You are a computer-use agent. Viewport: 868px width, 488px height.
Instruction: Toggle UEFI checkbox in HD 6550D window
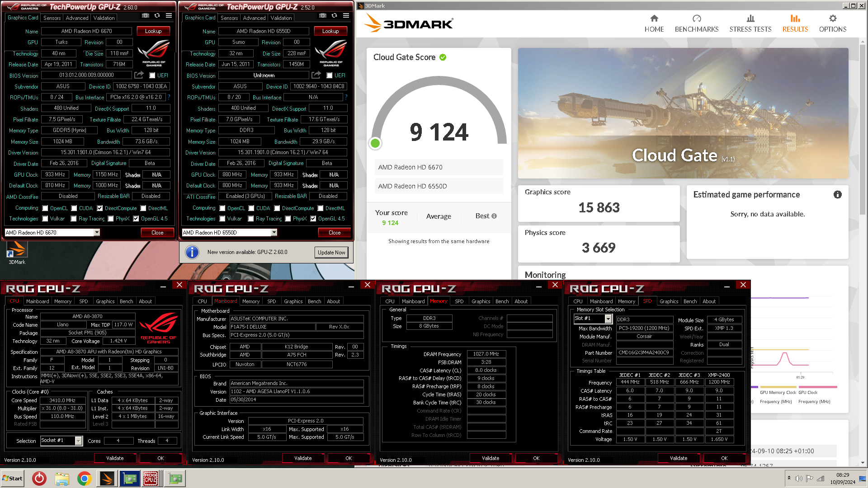point(330,75)
